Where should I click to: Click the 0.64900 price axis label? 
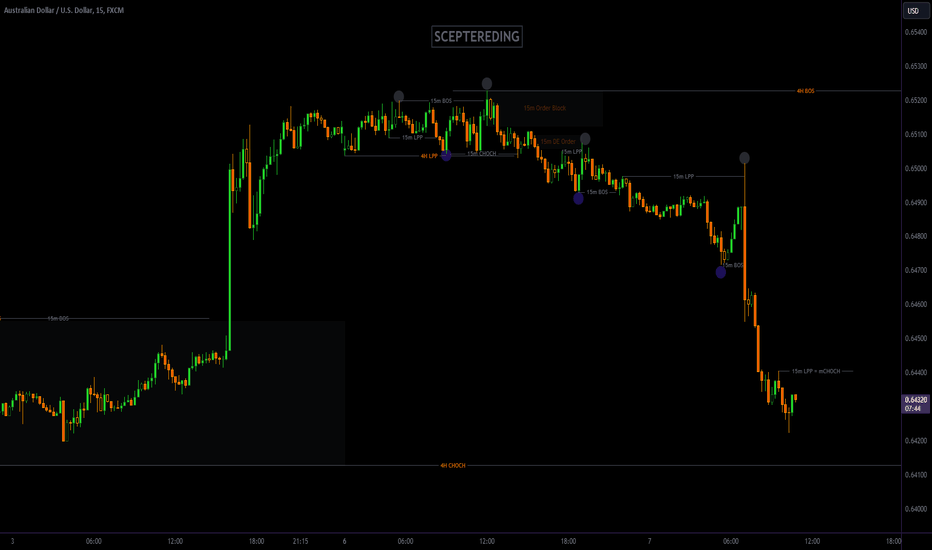pyautogui.click(x=915, y=202)
